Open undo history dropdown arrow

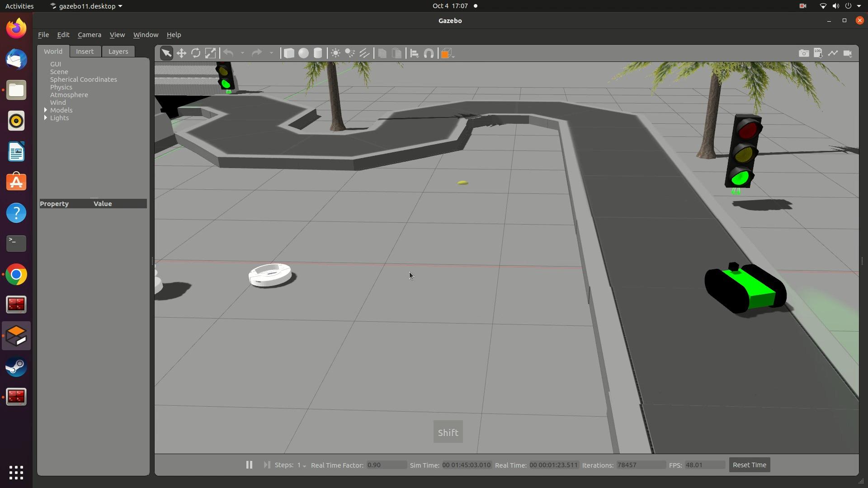242,53
